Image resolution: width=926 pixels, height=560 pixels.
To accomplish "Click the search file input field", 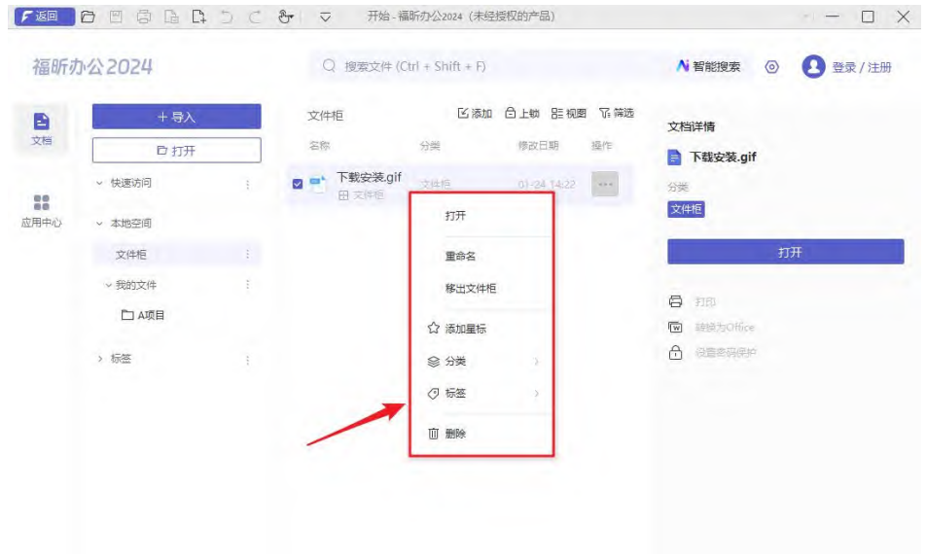I will [x=490, y=66].
